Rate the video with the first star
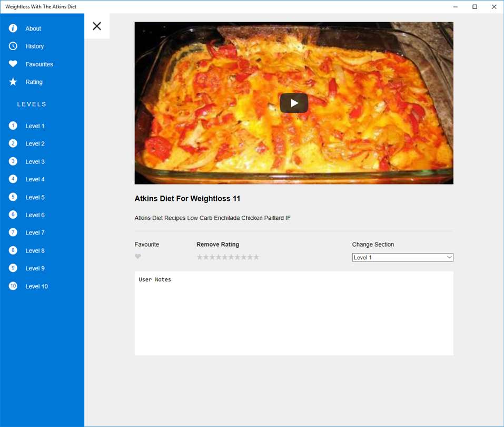The image size is (504, 427). 200,257
